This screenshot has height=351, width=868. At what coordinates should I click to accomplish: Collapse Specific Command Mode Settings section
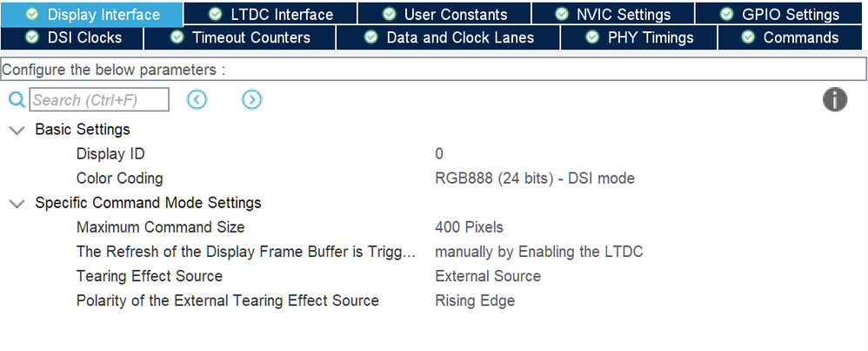click(x=17, y=204)
